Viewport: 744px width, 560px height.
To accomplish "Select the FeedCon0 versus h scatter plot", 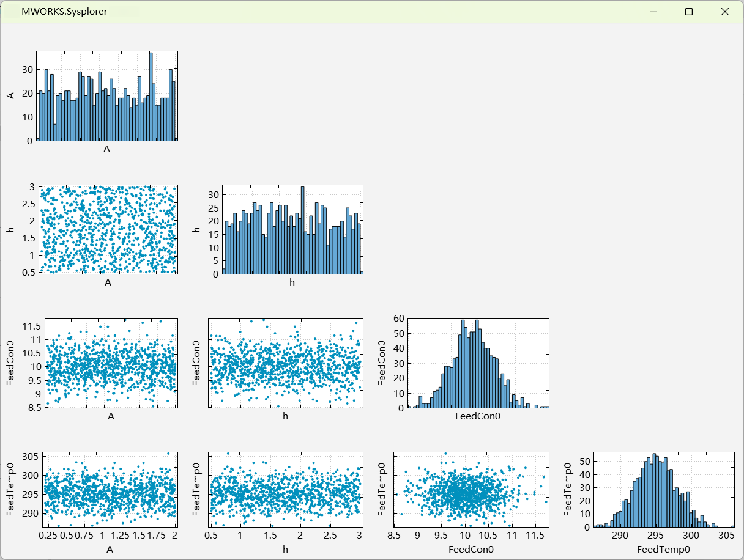I will 286,363.
